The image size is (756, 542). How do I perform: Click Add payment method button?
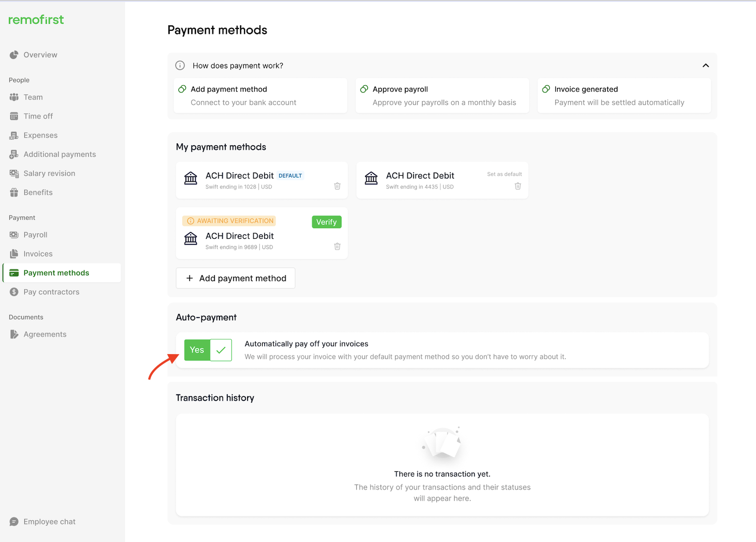(236, 278)
